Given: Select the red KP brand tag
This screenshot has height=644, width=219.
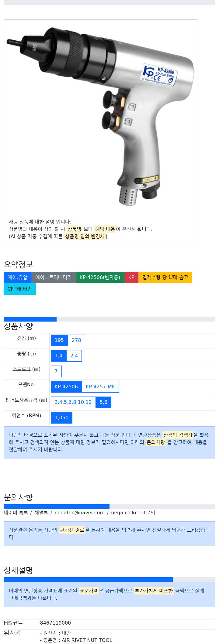Looking at the screenshot, I should click(131, 278).
